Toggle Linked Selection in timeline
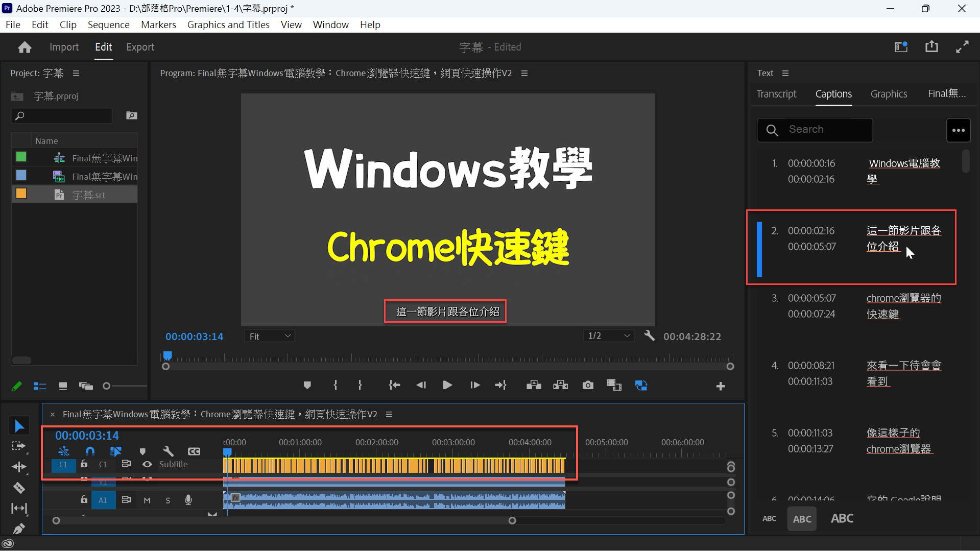This screenshot has height=551, width=980. pos(116,451)
